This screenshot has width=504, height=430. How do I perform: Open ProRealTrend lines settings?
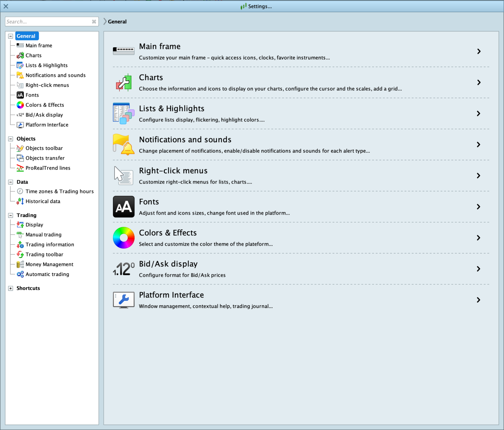point(48,168)
